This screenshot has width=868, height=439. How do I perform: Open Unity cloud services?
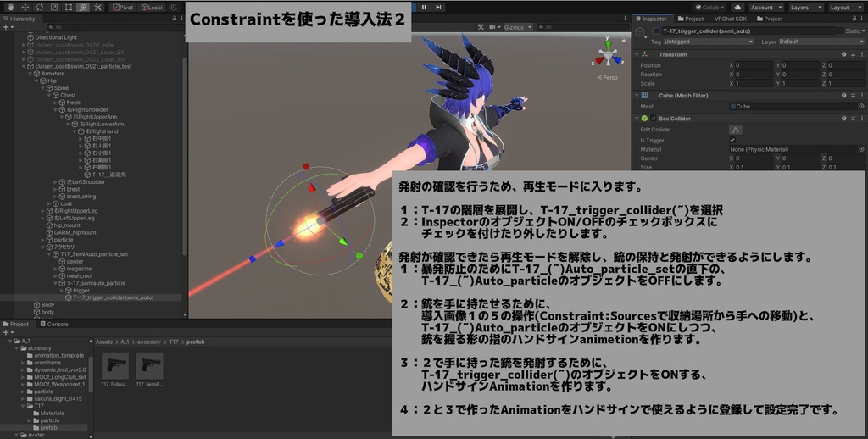pyautogui.click(x=737, y=7)
